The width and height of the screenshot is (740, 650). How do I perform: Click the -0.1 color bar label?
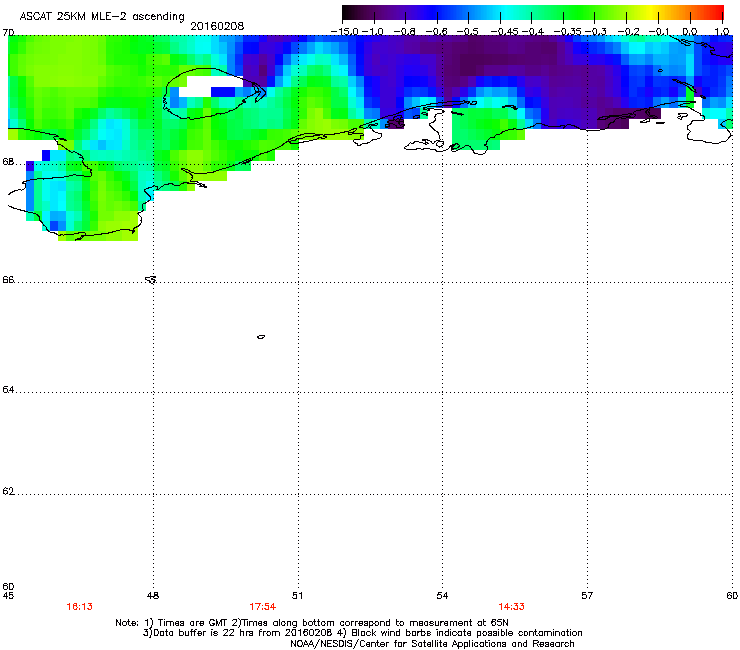[659, 32]
